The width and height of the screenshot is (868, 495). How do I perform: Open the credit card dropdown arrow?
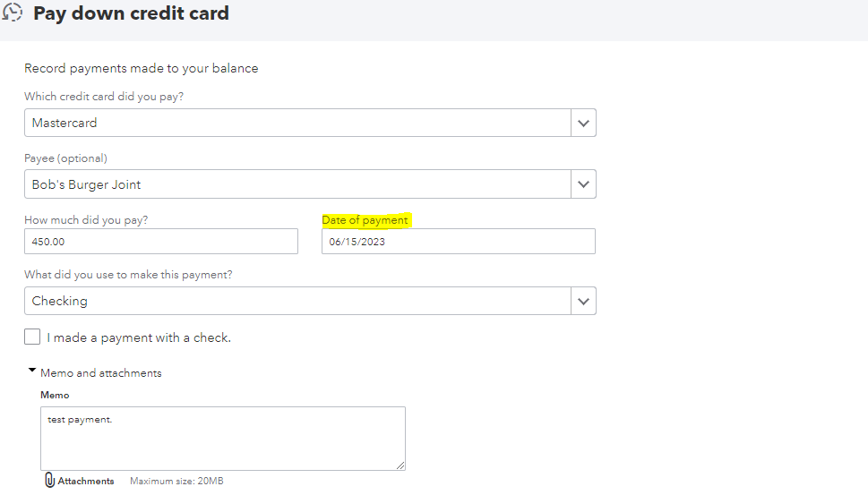click(x=583, y=123)
